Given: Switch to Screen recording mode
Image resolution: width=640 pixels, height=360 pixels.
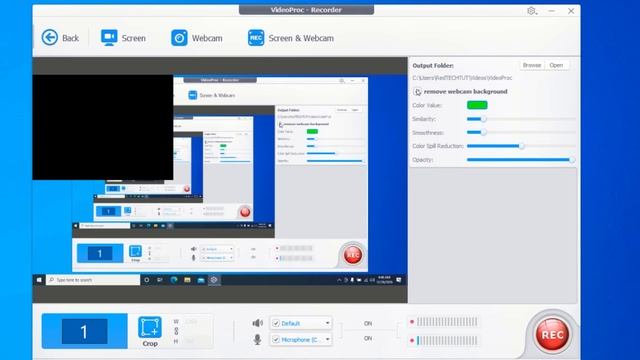Looking at the screenshot, I should [x=123, y=38].
